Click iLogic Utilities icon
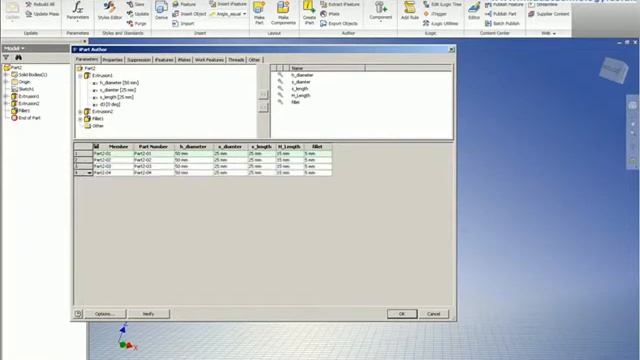The width and height of the screenshot is (640, 360). 427,24
